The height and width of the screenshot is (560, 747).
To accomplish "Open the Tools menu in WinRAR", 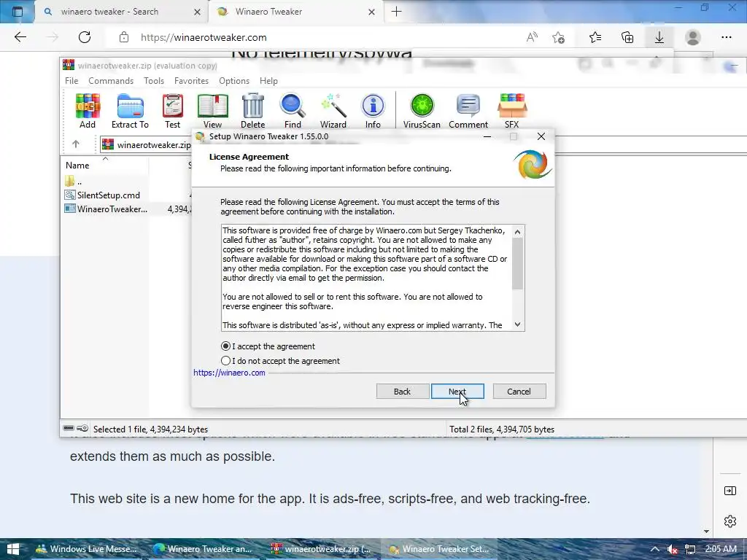I will 154,81.
